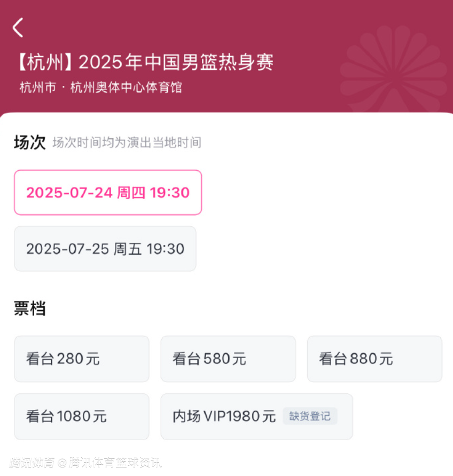Tap the decorative flower logo in header
Image resolution: width=453 pixels, height=476 pixels.
tap(394, 70)
